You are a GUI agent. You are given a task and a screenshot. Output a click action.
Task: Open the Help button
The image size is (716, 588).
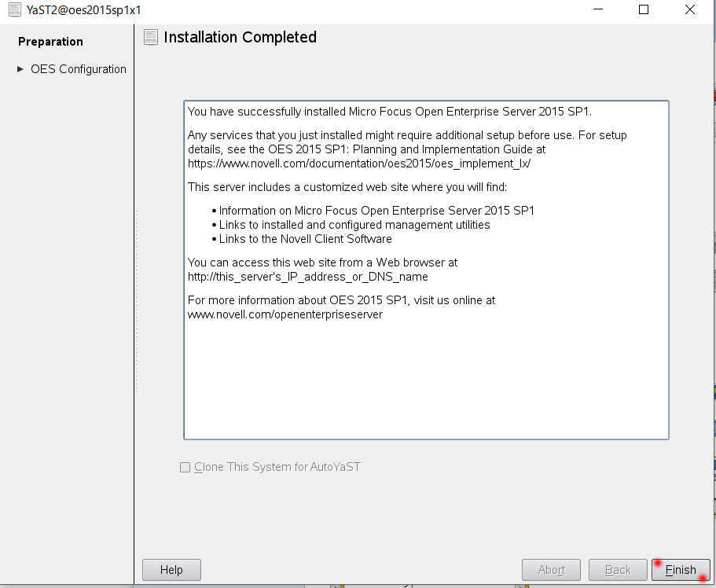click(171, 570)
